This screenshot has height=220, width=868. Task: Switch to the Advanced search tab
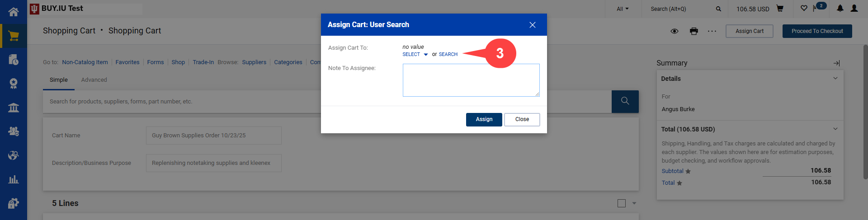[x=94, y=80]
